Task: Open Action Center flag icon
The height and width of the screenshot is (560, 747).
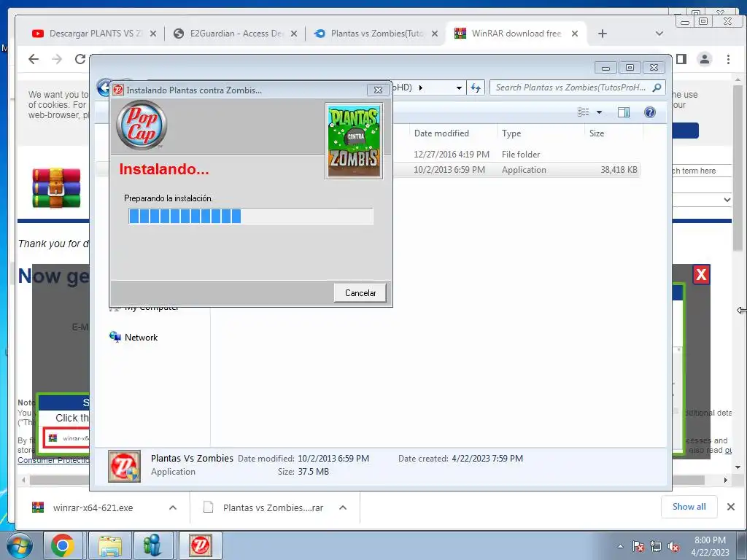Action: click(638, 546)
